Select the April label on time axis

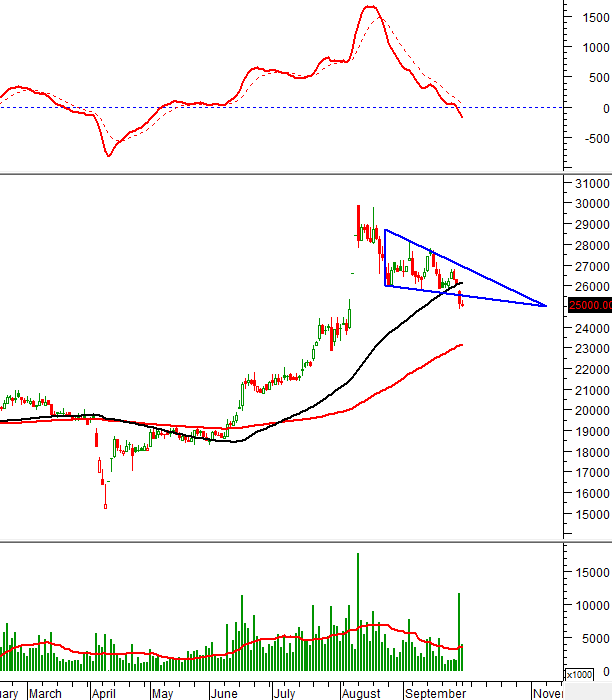[x=103, y=692]
